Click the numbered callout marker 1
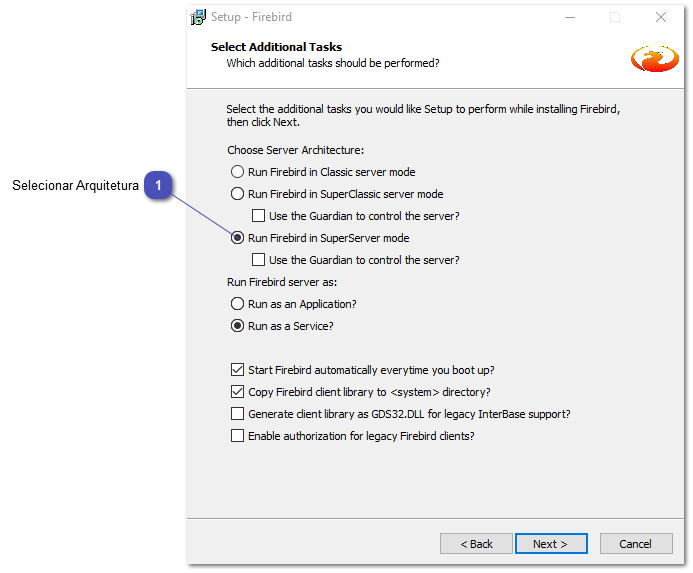 coord(158,185)
